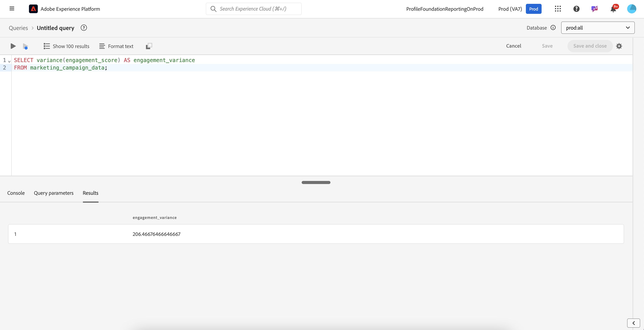This screenshot has width=644, height=330.
Task: Run selected query with dotted play icon
Action: [25, 46]
